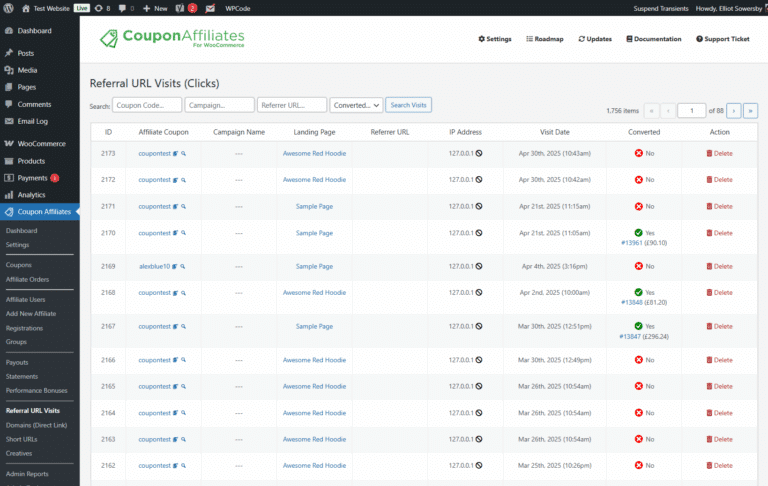Delete visit row 2173
The image size is (768, 486).
(719, 153)
